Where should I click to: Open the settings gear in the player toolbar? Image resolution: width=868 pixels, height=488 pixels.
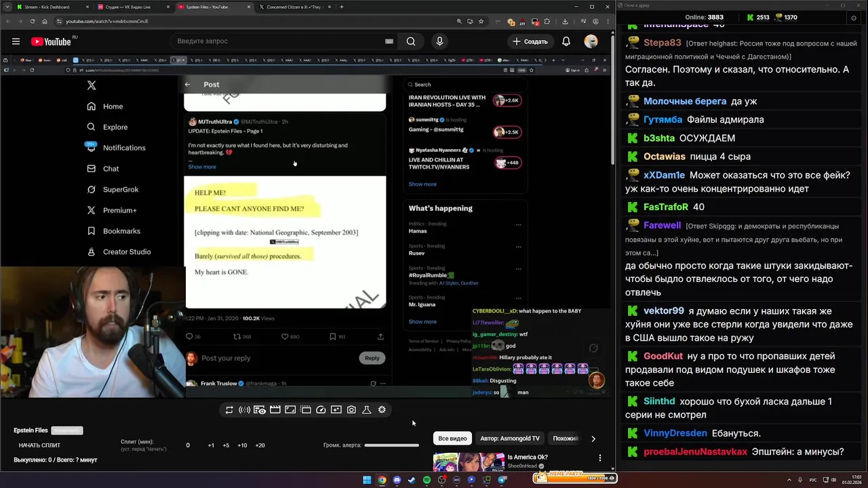point(382,410)
